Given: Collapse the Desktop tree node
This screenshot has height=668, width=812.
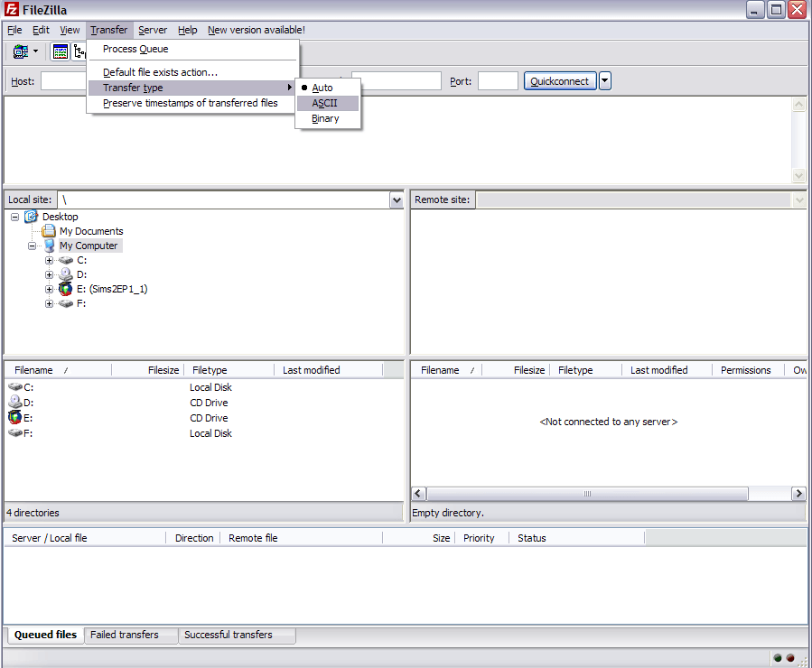Looking at the screenshot, I should click(x=15, y=217).
